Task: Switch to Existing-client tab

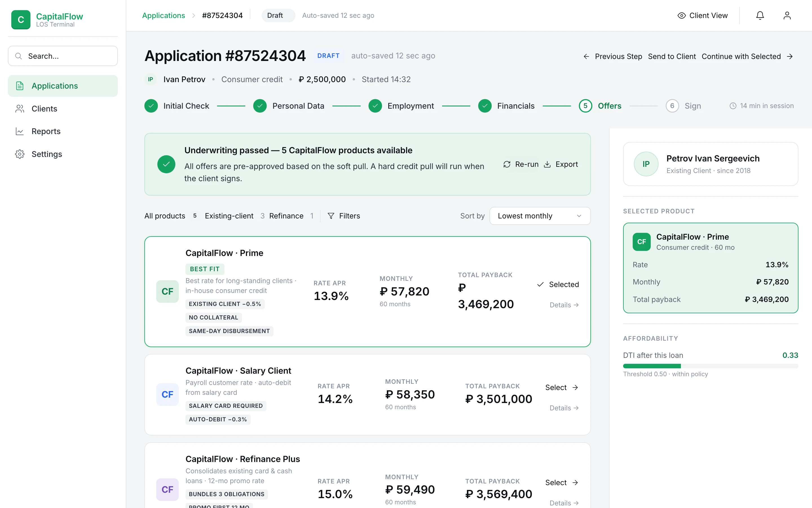Action: pyautogui.click(x=235, y=216)
